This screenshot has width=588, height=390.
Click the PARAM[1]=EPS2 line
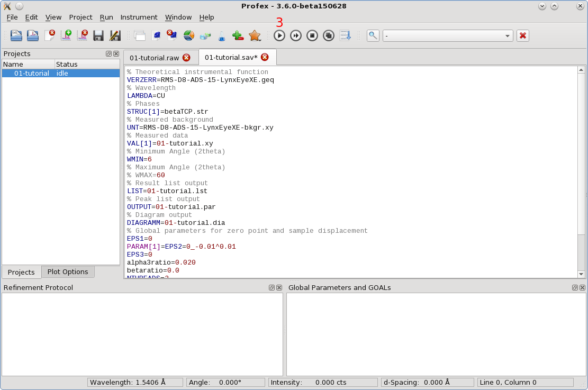(181, 247)
